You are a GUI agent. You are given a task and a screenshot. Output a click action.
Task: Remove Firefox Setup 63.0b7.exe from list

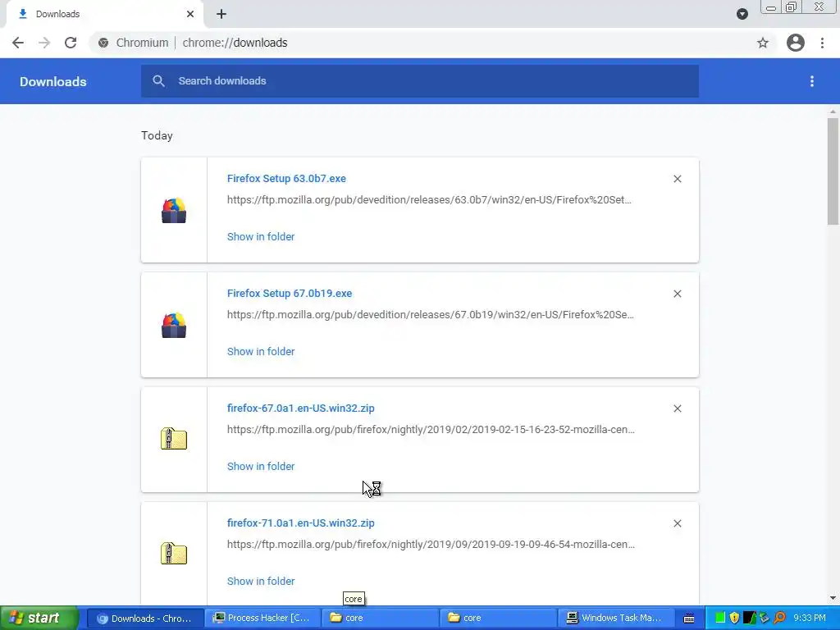click(x=677, y=179)
